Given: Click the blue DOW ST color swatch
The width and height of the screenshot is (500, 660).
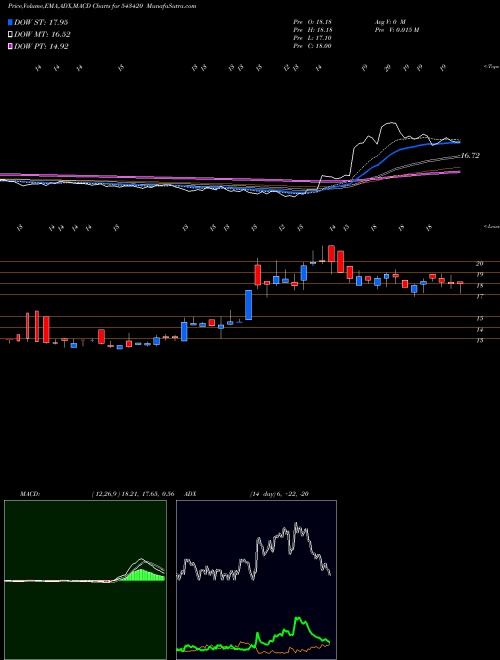Looking at the screenshot, I should point(10,22).
